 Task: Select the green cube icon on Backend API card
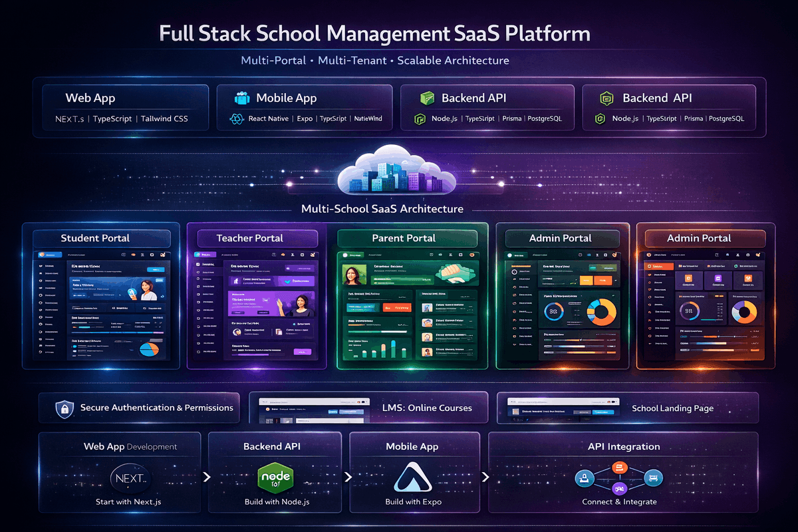click(427, 98)
